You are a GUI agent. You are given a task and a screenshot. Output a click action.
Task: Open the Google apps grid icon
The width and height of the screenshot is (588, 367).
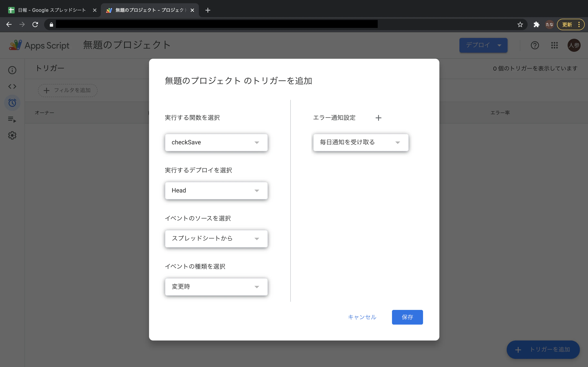pos(555,45)
